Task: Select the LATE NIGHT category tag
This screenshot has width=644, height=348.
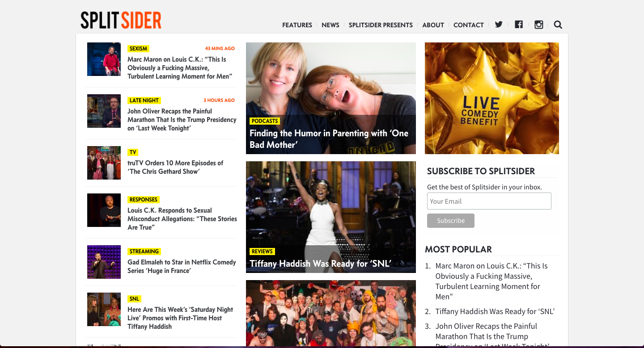Action: pos(144,101)
